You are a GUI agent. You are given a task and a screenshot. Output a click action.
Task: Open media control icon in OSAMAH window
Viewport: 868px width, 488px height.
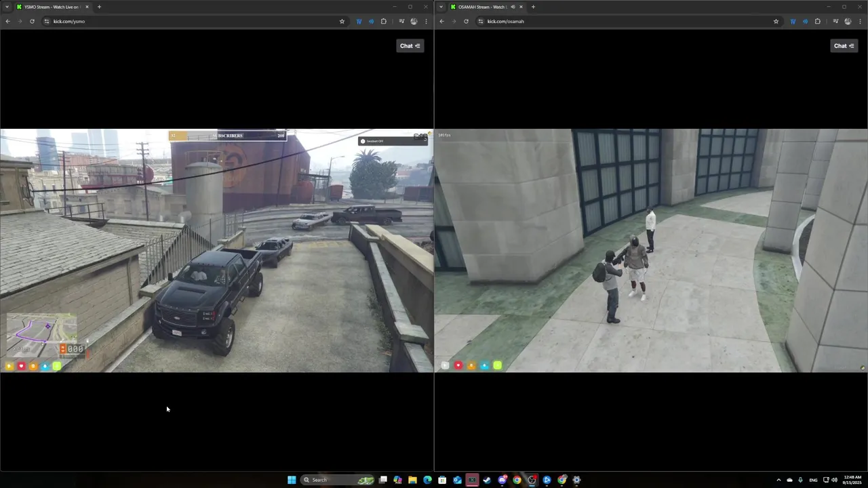(x=835, y=21)
